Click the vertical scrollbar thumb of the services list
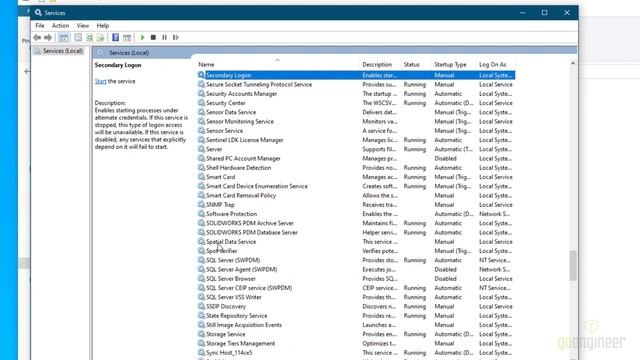640x360 pixels. point(573,265)
